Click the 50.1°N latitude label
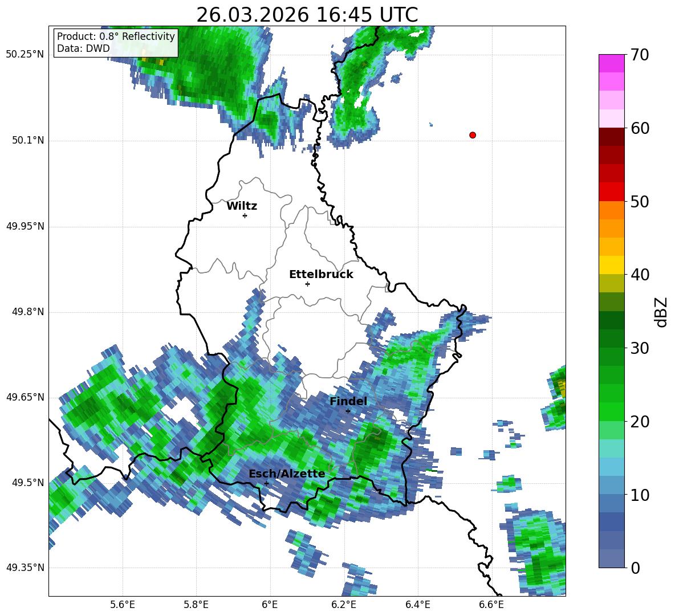Screen dimensions: 675x616 (28, 140)
